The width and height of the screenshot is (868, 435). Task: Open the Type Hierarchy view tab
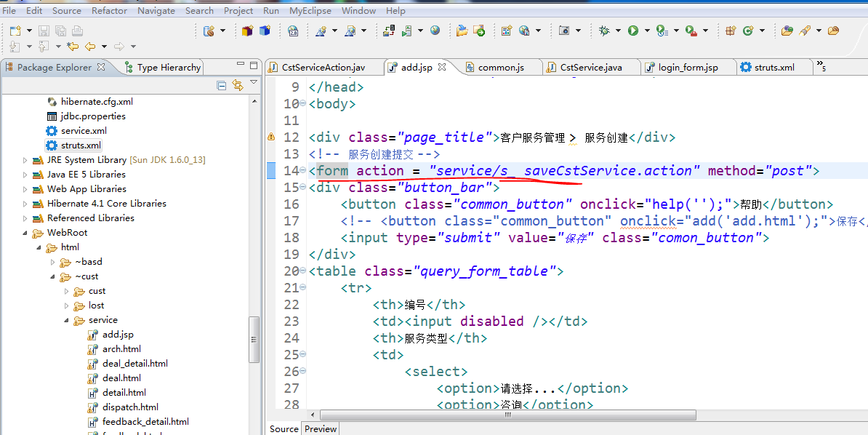163,68
